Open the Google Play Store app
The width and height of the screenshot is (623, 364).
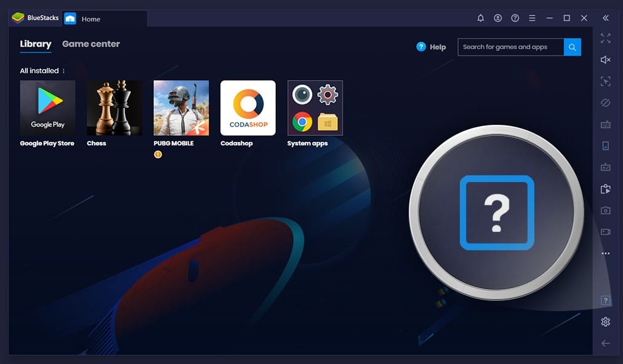(47, 108)
